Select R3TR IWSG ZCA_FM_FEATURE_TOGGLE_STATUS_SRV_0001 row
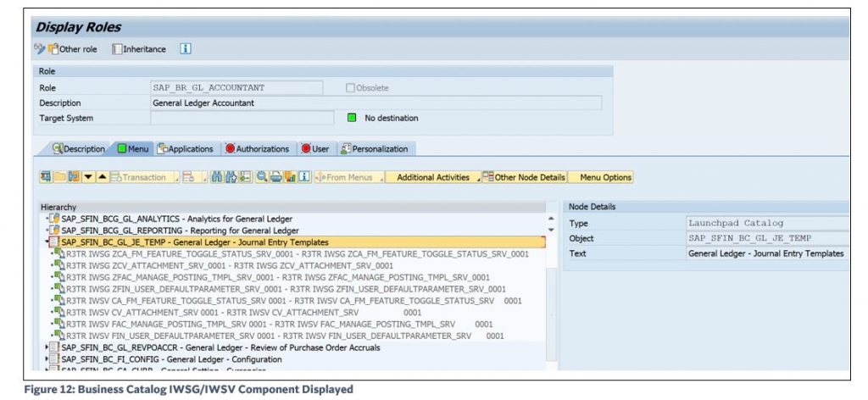The image size is (868, 400). point(298,254)
